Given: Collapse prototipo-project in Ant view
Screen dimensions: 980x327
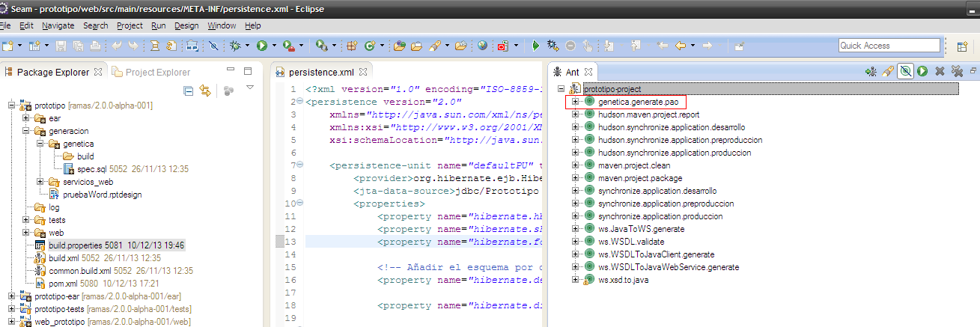Looking at the screenshot, I should [561, 89].
